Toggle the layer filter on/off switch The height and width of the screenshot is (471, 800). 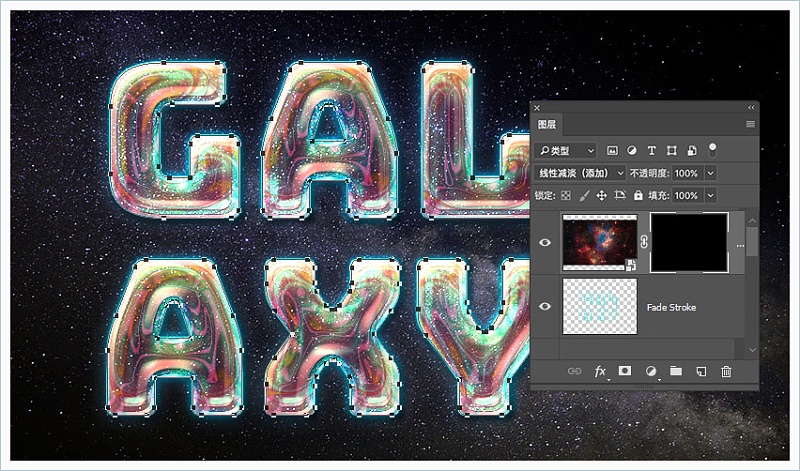[x=712, y=150]
